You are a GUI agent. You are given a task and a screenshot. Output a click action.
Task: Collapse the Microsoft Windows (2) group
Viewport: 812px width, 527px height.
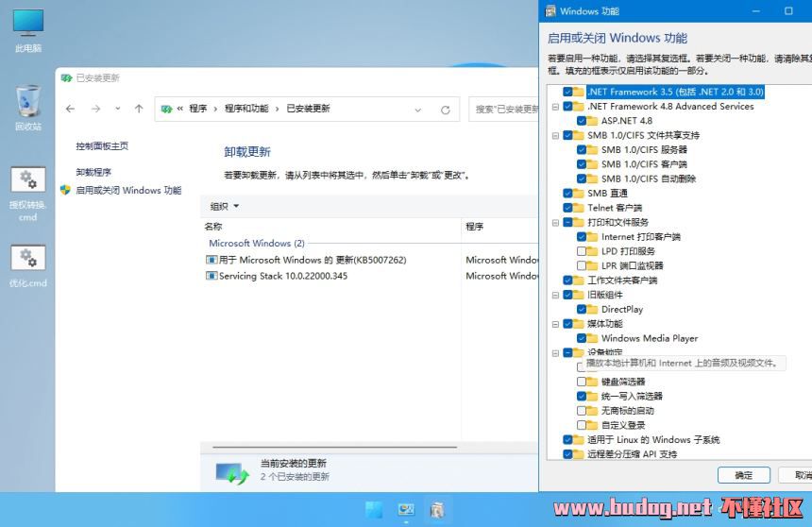click(x=257, y=243)
